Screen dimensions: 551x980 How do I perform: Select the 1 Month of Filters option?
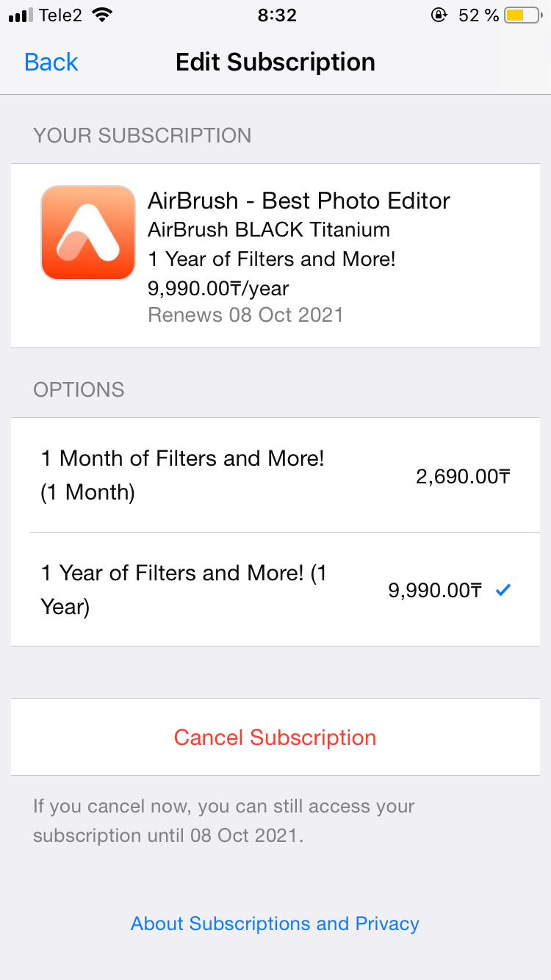click(182, 475)
